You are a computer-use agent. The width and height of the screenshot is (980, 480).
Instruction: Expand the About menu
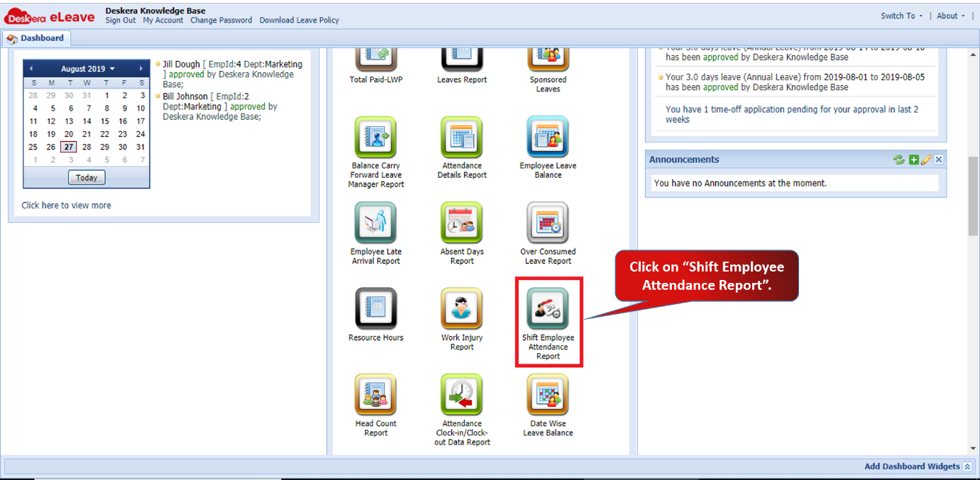(947, 15)
